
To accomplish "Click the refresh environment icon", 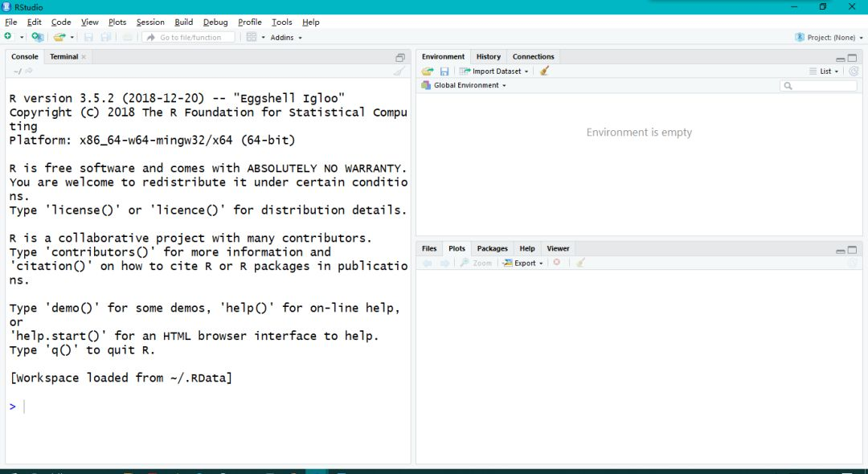I will [x=854, y=72].
